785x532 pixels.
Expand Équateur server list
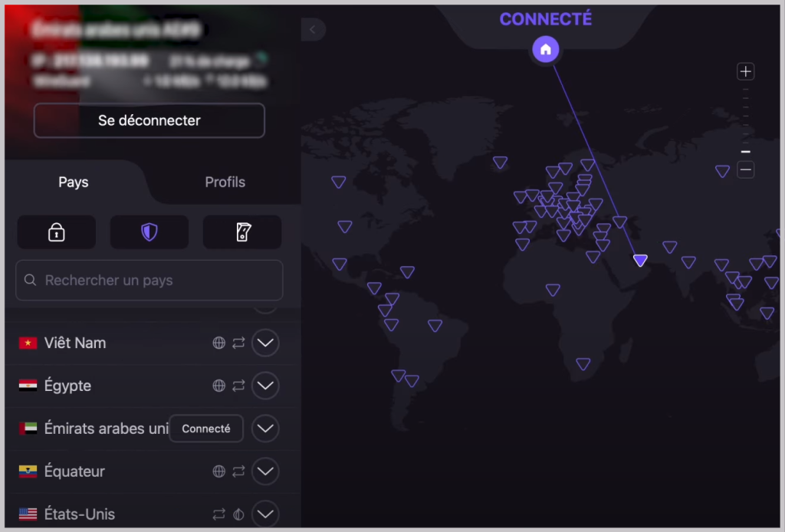click(x=265, y=471)
